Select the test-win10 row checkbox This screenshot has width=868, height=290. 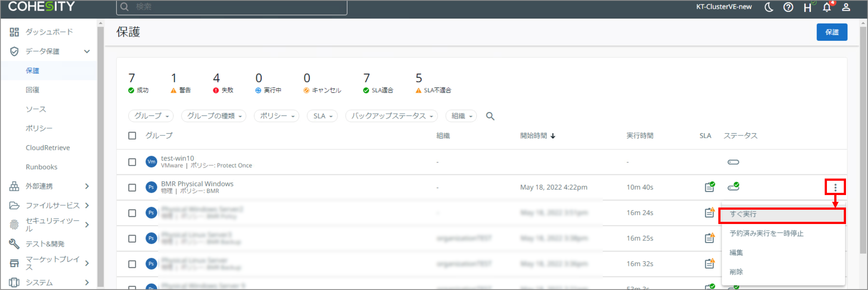click(132, 162)
